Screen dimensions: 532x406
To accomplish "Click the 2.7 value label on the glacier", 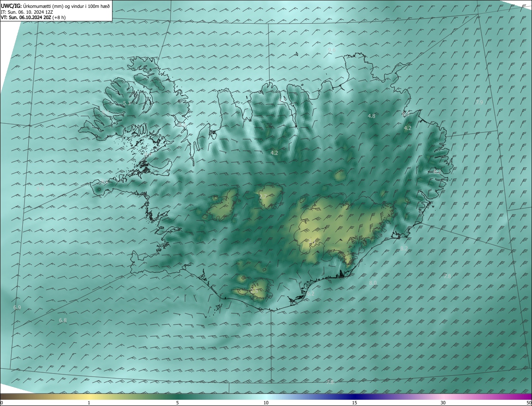I will (x=263, y=197).
